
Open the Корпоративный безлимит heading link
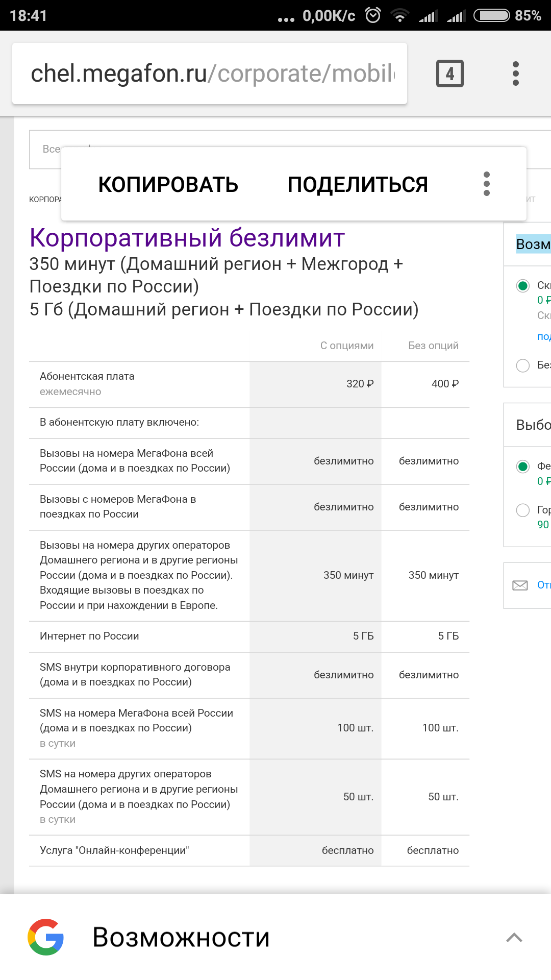(x=187, y=238)
